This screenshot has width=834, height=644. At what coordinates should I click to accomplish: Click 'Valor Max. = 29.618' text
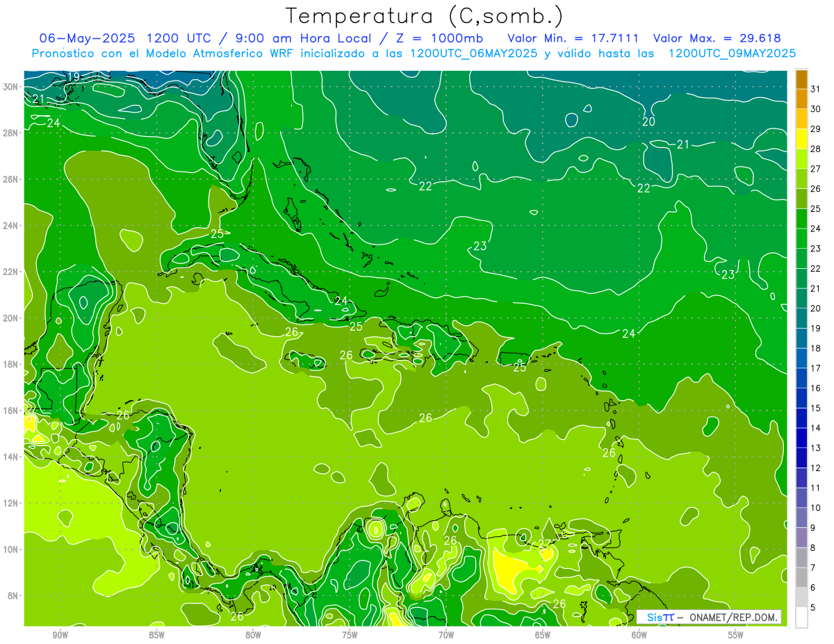[718, 38]
